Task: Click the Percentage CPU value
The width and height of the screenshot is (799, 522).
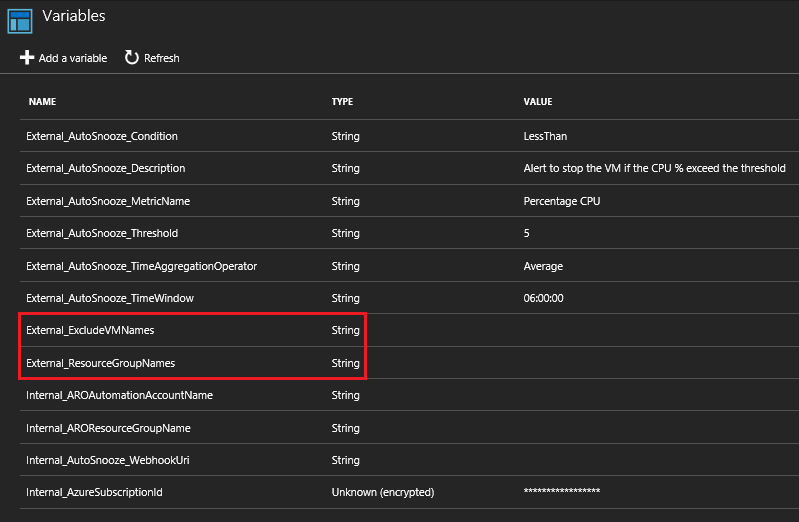Action: tap(562, 201)
